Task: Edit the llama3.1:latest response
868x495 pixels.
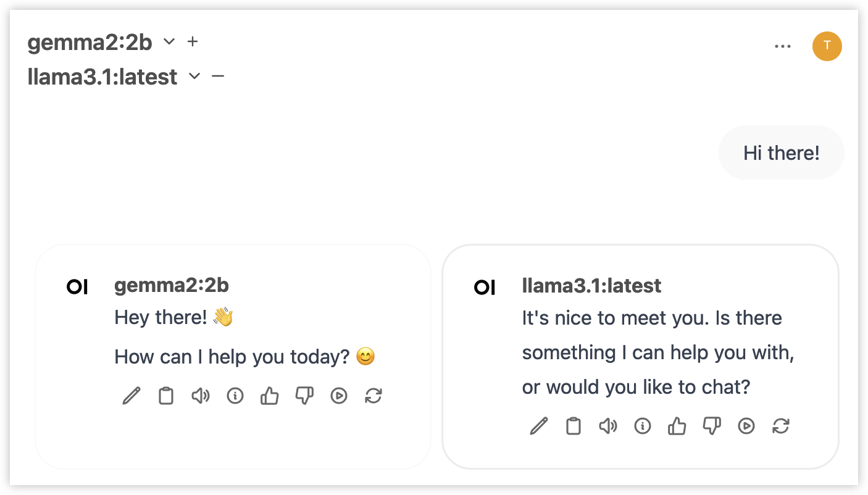Action: coord(539,426)
